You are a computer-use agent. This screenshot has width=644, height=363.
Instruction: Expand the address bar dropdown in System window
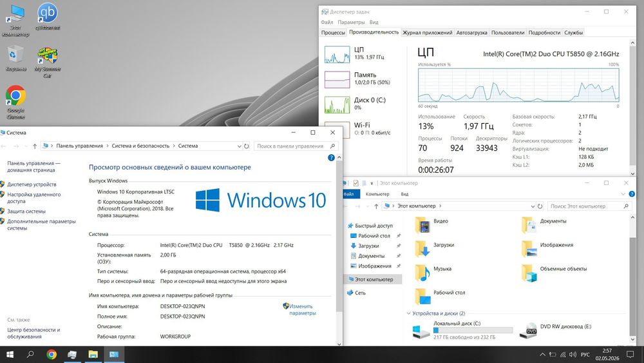[239, 146]
